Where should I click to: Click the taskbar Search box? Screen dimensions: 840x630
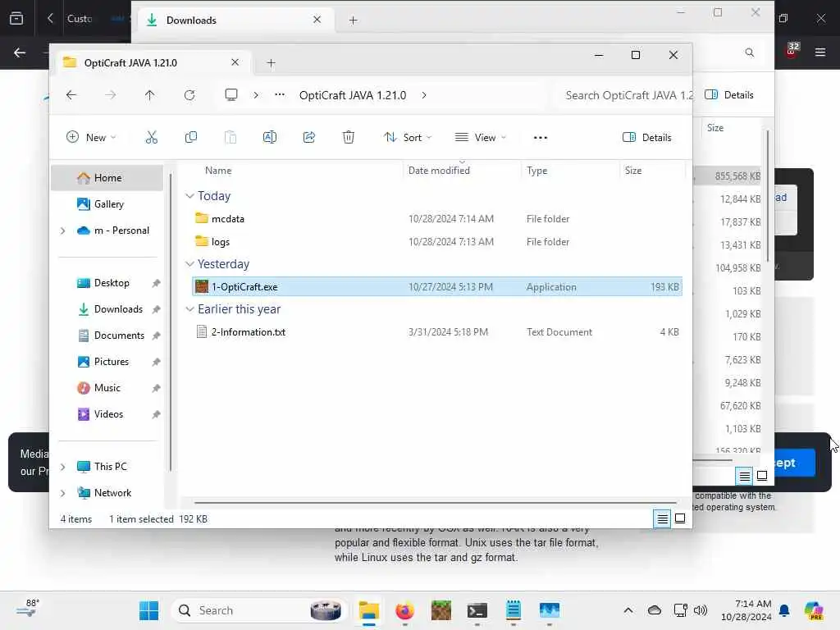tap(259, 610)
